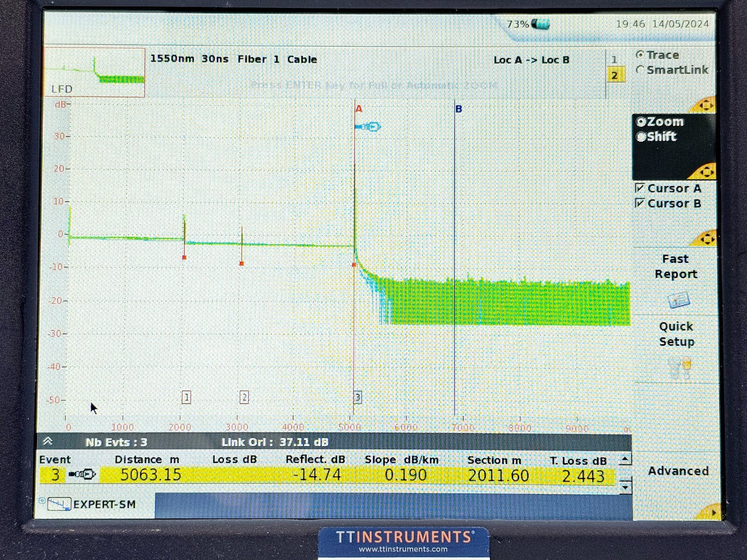The height and width of the screenshot is (560, 747).
Task: Click the Fast Report icon
Action: tap(678, 300)
